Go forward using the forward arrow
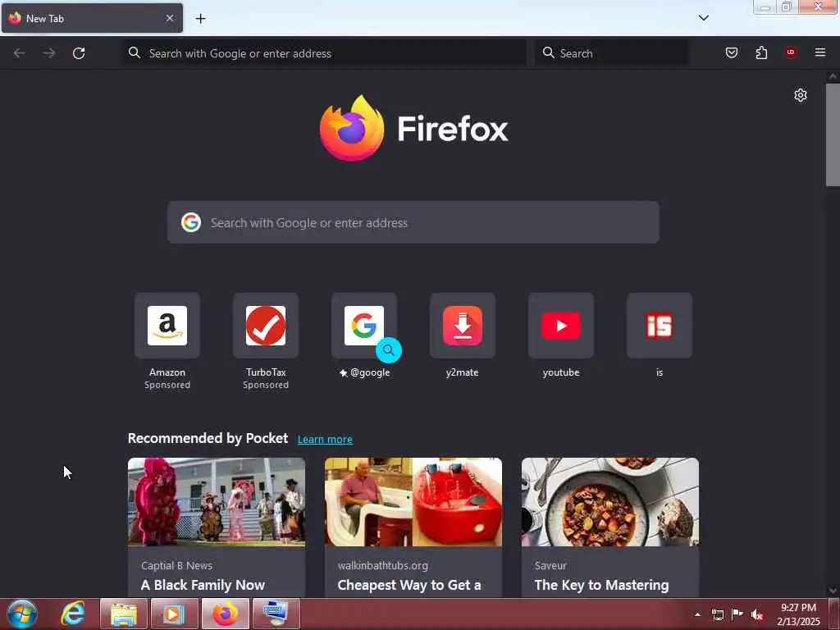 pyautogui.click(x=49, y=53)
